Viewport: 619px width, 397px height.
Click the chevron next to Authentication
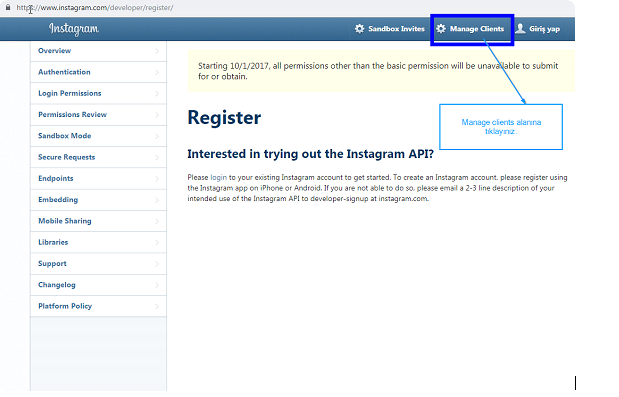pos(157,73)
